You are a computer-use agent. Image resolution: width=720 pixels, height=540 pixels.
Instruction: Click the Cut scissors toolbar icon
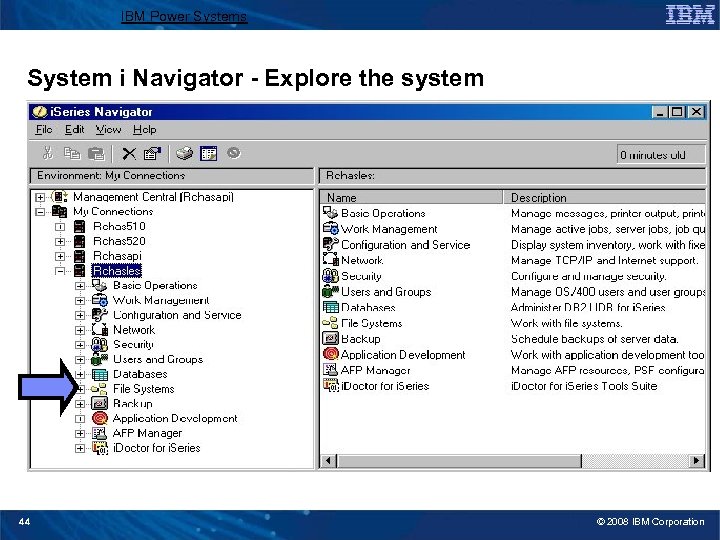[x=47, y=153]
